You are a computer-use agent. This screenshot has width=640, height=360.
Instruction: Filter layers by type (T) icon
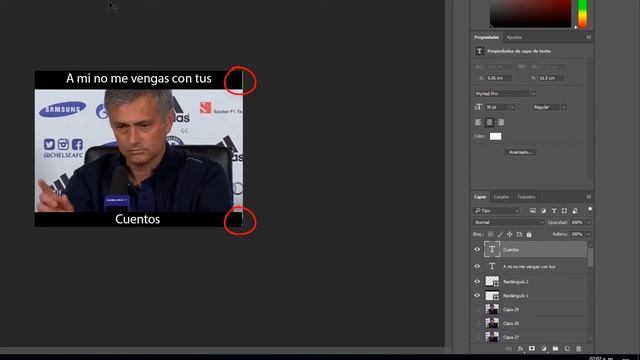(554, 211)
